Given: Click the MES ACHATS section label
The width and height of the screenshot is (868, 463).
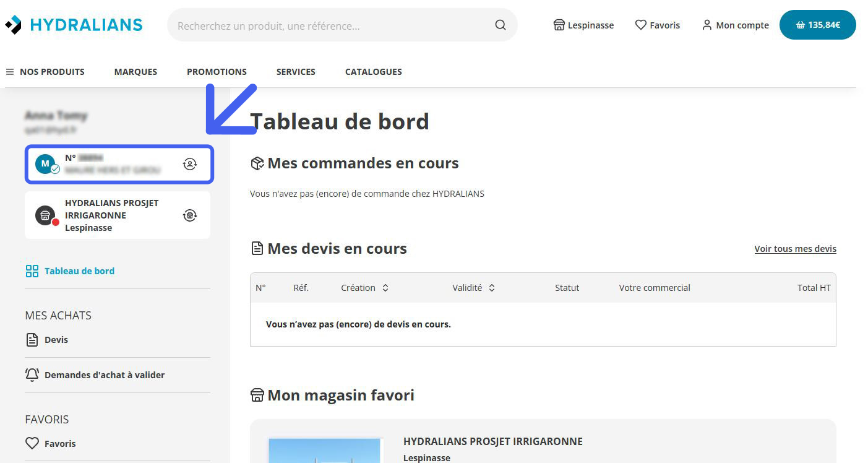Looking at the screenshot, I should [58, 316].
